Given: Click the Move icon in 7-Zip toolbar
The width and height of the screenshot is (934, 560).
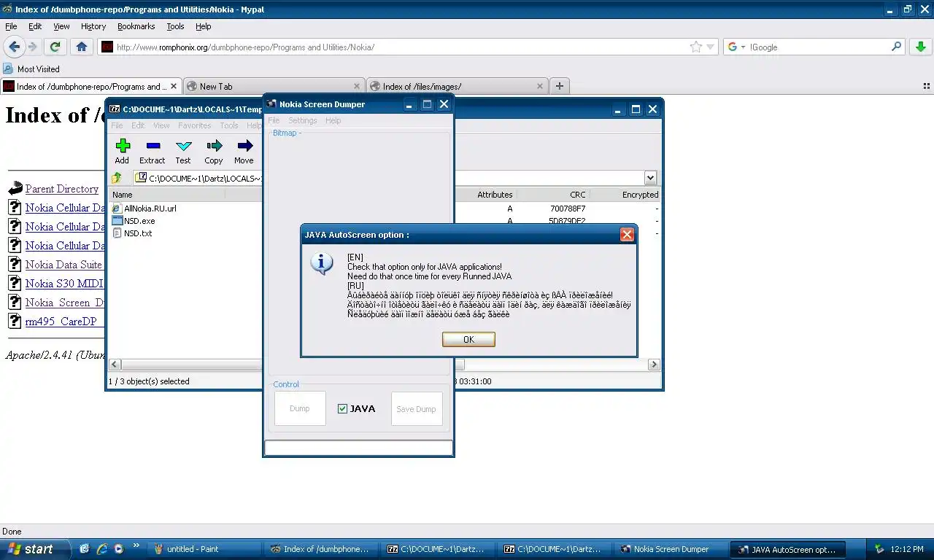Looking at the screenshot, I should [x=244, y=152].
